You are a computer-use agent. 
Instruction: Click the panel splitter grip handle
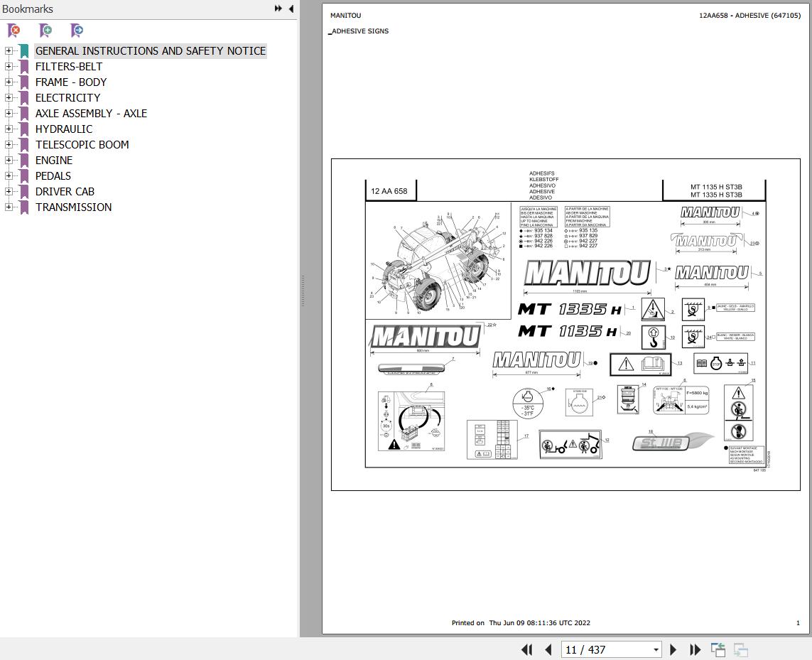click(303, 291)
